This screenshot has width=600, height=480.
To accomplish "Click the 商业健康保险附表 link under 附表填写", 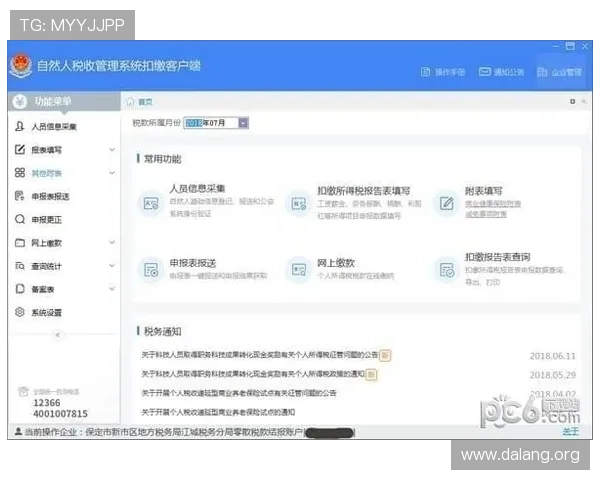I will pos(493,204).
